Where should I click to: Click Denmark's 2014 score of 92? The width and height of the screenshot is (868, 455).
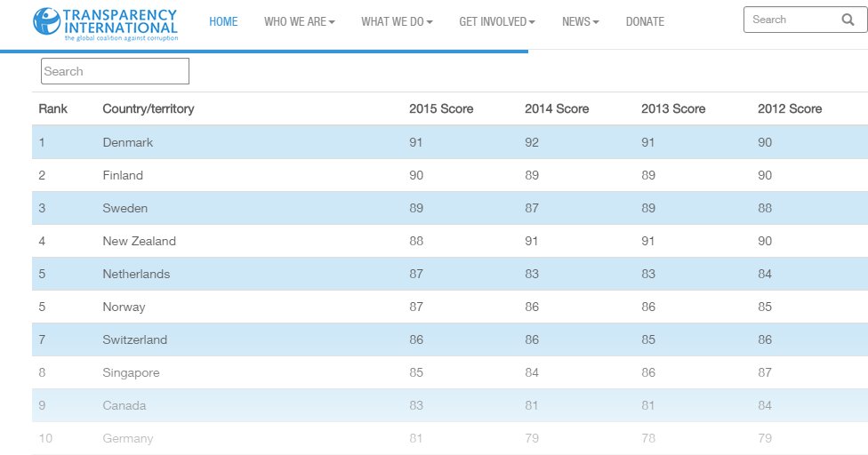[532, 142]
